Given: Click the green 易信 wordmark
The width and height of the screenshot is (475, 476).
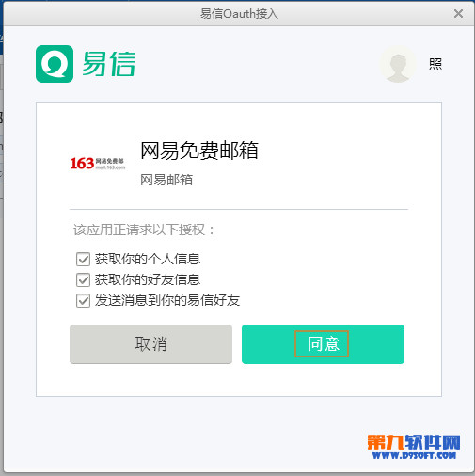Looking at the screenshot, I should tap(109, 64).
